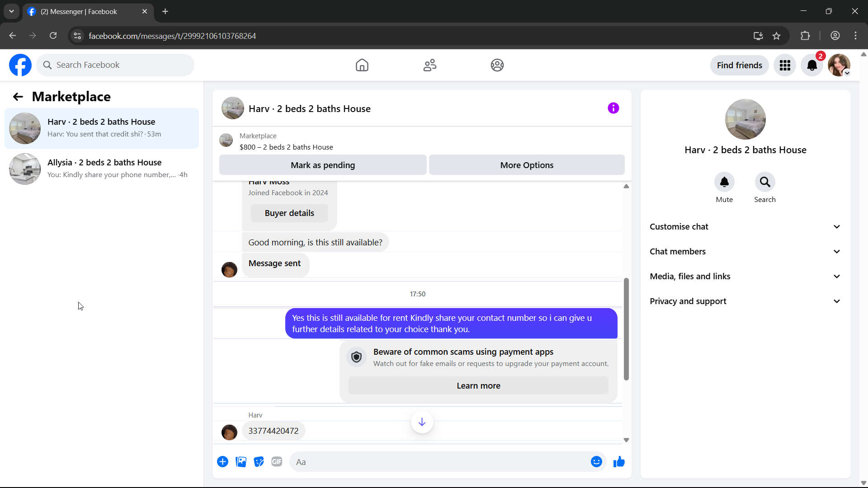Open conversation information purple icon
Image resolution: width=868 pixels, height=488 pixels.
pyautogui.click(x=613, y=108)
